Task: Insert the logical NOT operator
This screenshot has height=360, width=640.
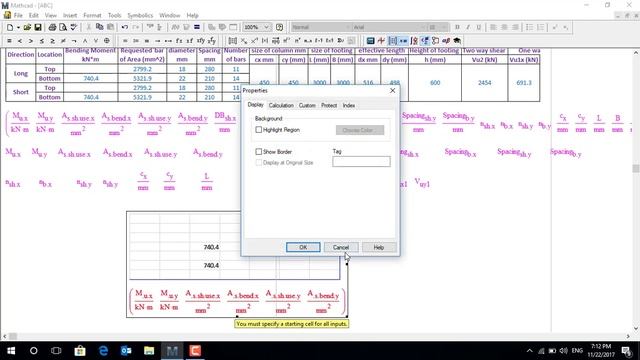Action: click(74, 41)
